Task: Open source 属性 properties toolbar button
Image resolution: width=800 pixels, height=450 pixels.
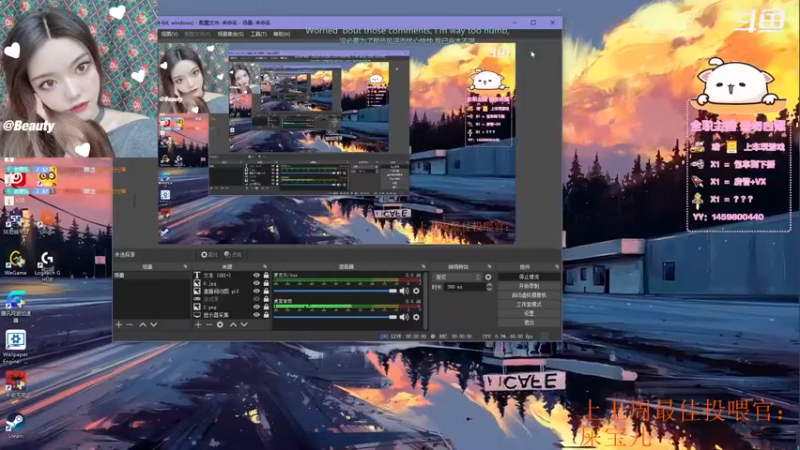Action: pos(209,254)
